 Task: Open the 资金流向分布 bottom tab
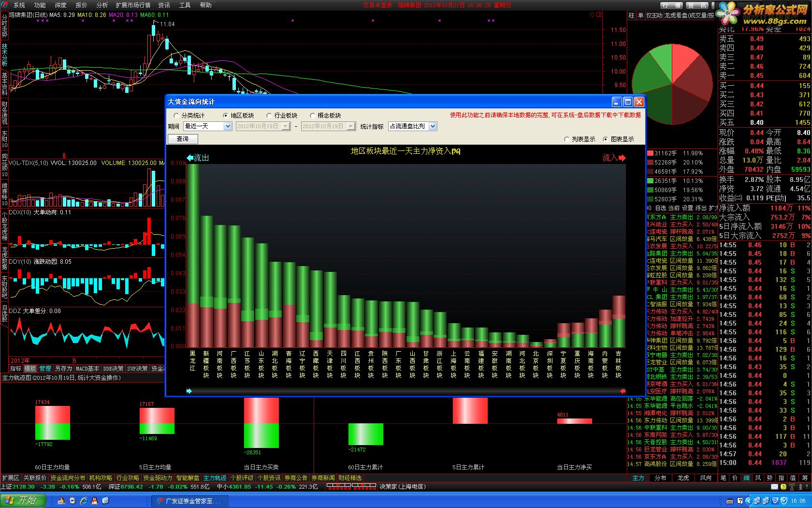[x=68, y=478]
